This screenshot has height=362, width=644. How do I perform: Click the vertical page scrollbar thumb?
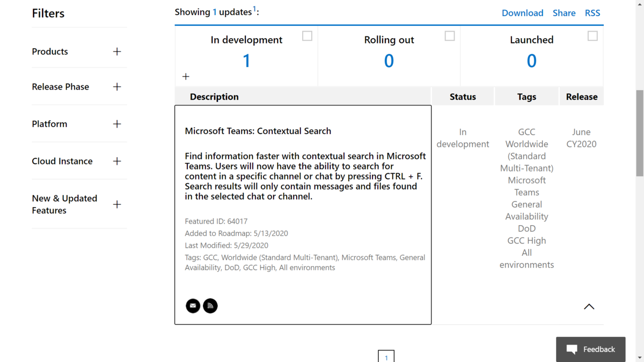click(639, 133)
